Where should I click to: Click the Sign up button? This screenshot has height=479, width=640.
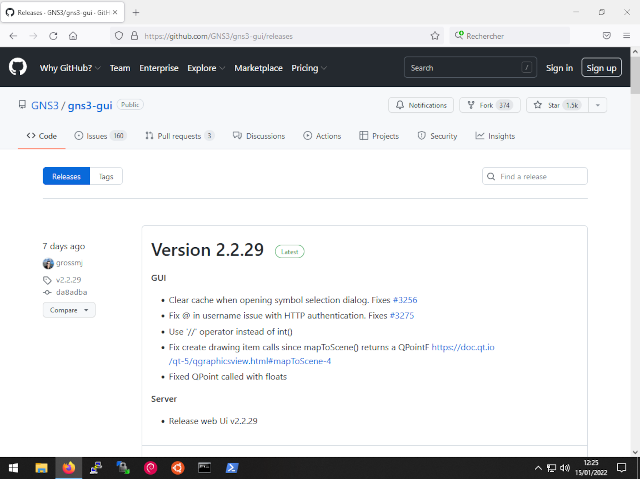click(601, 68)
